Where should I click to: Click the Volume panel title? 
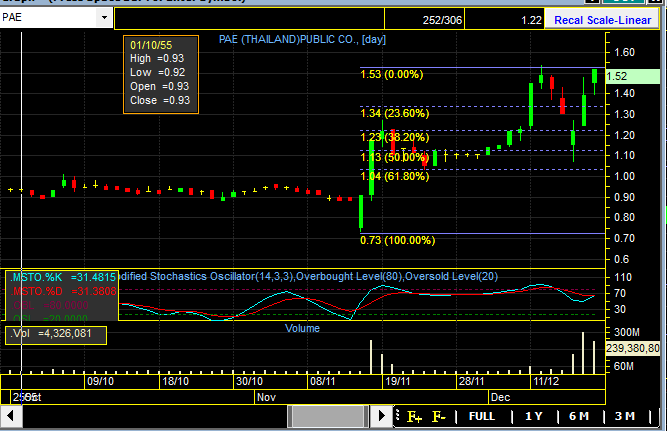pos(302,328)
